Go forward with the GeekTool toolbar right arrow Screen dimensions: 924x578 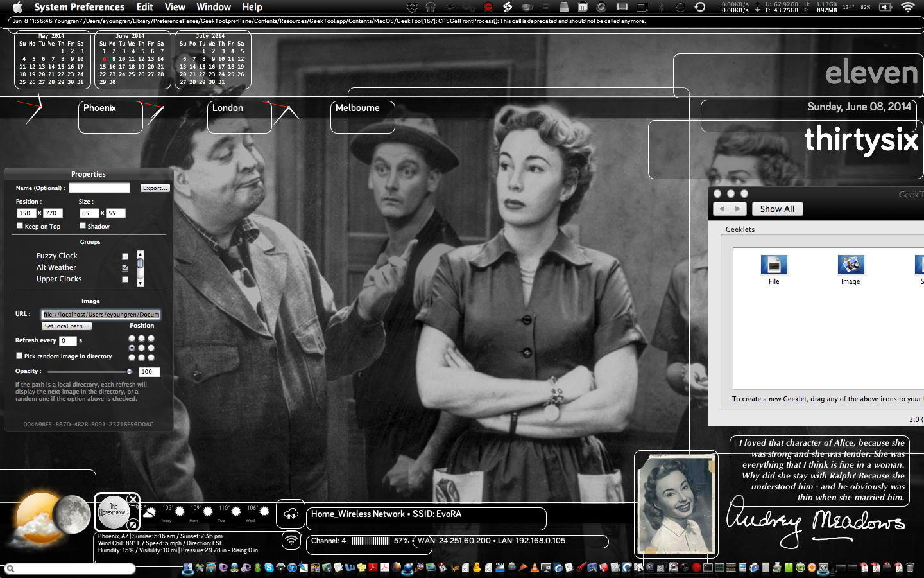(738, 209)
